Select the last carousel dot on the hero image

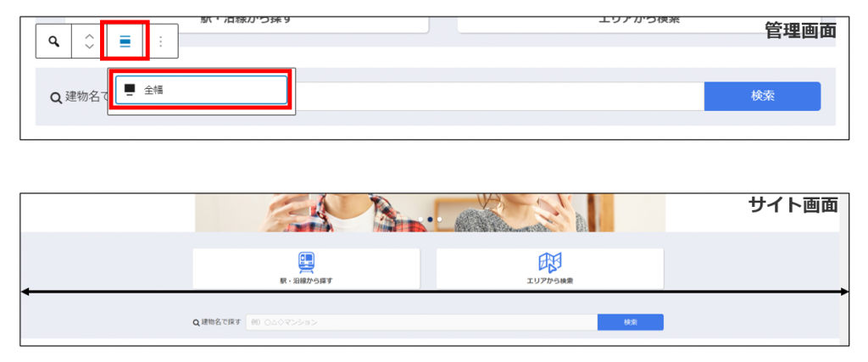pos(440,219)
